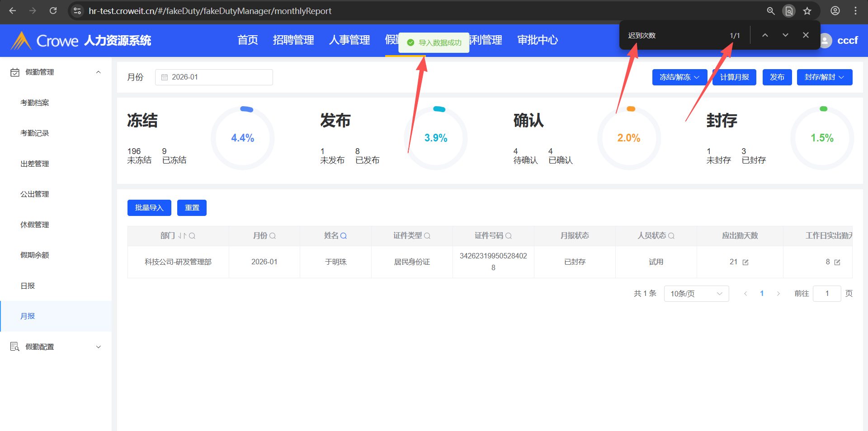
Task: Jump to previous find-in-page match
Action: pyautogui.click(x=765, y=35)
